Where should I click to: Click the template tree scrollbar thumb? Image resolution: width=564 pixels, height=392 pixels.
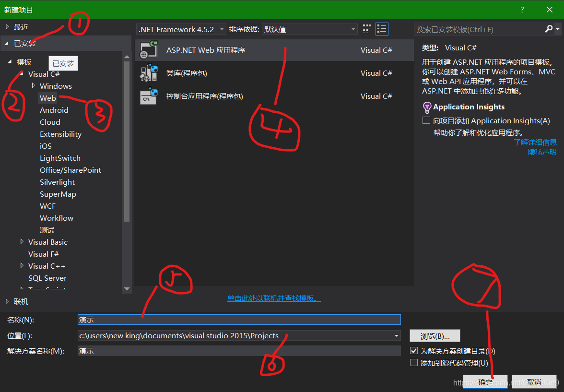127,141
